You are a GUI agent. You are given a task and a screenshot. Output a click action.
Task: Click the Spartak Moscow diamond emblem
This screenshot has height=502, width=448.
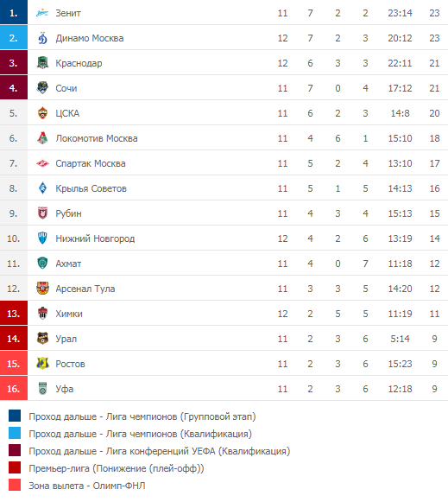click(x=42, y=163)
